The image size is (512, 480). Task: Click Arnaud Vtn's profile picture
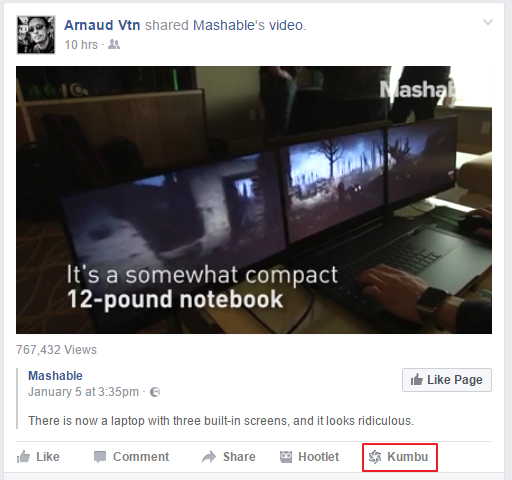coord(36,35)
